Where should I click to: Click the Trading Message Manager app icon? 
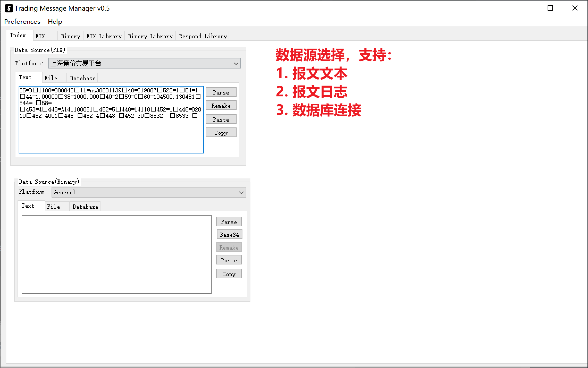coord(9,8)
